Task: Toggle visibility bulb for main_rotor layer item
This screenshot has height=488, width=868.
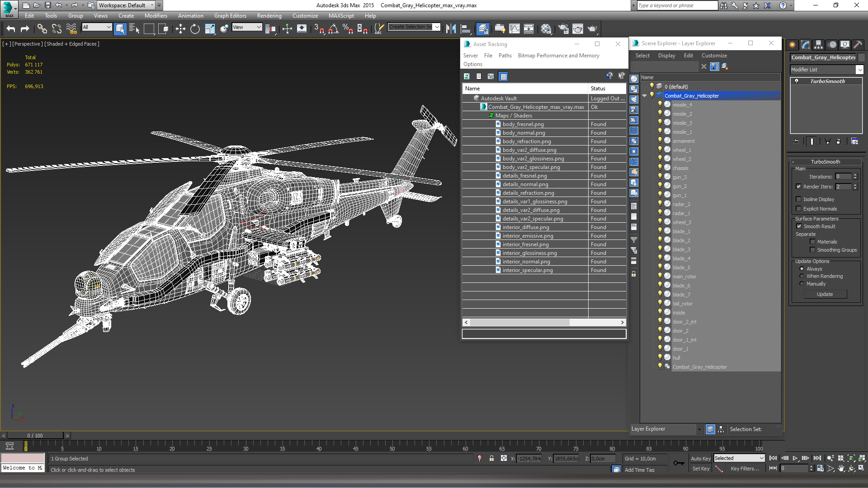Action: point(660,276)
